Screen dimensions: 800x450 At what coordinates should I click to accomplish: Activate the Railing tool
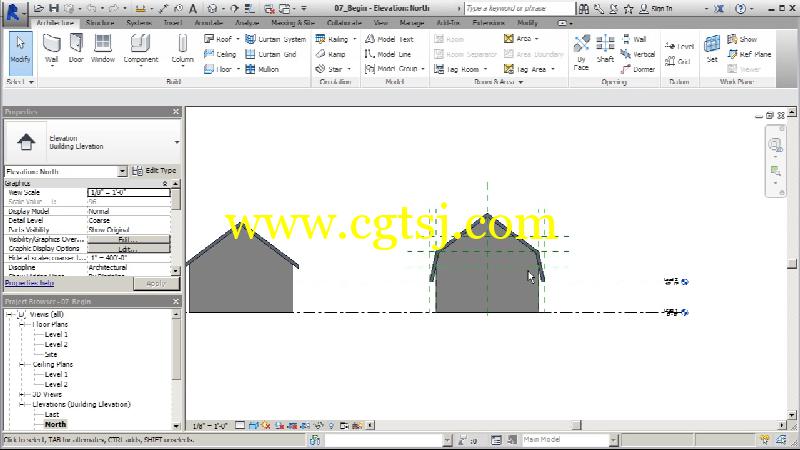332,39
